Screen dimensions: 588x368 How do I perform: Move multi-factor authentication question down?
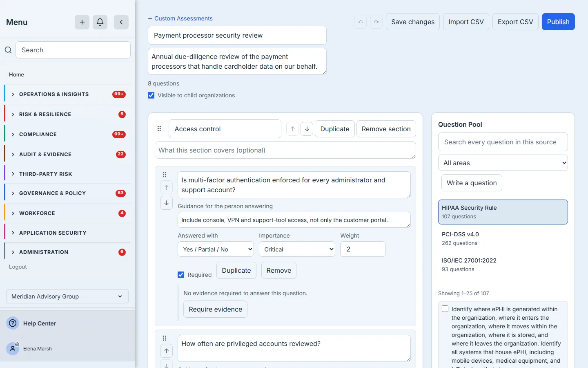click(x=167, y=202)
